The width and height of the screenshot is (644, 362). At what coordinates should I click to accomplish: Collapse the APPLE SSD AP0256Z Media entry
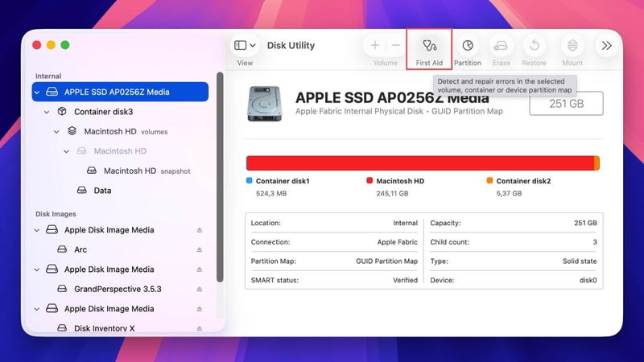click(37, 93)
